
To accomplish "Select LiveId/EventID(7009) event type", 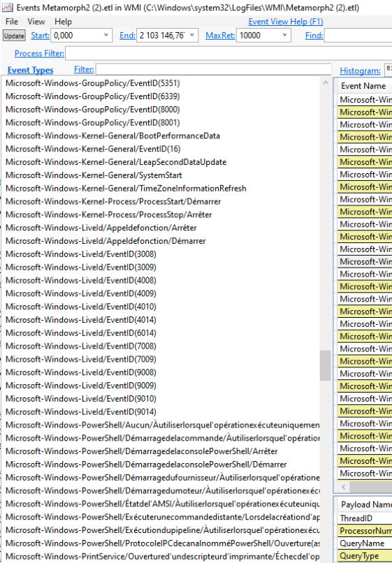I will tap(81, 359).
